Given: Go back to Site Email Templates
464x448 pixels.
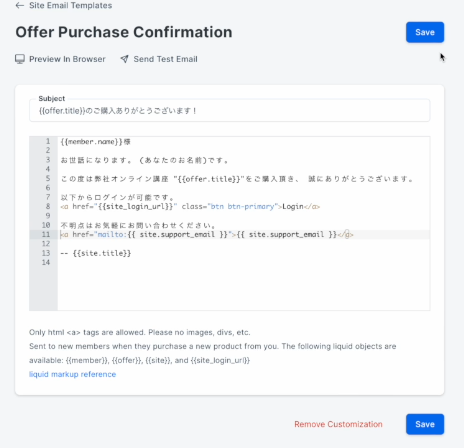Looking at the screenshot, I should pos(70,5).
